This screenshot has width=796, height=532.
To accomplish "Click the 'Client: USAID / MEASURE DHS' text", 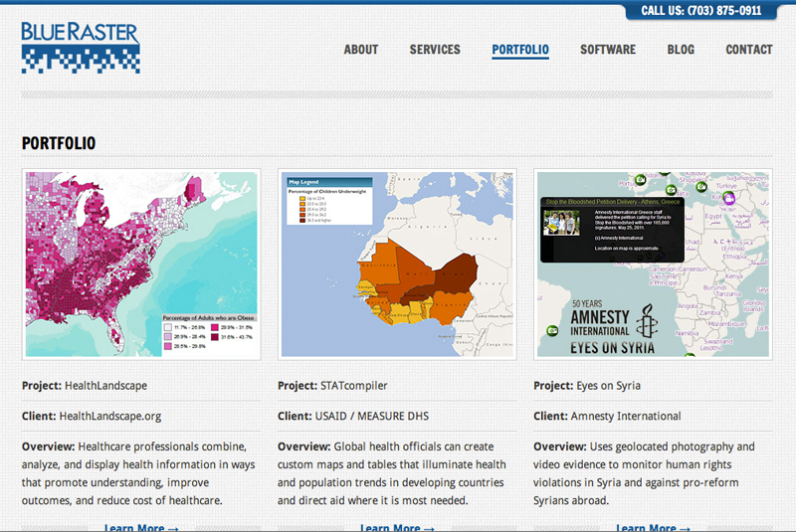I will point(353,416).
